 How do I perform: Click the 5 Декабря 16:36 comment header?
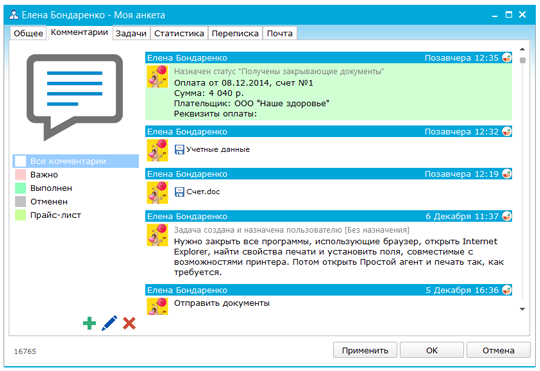329,290
